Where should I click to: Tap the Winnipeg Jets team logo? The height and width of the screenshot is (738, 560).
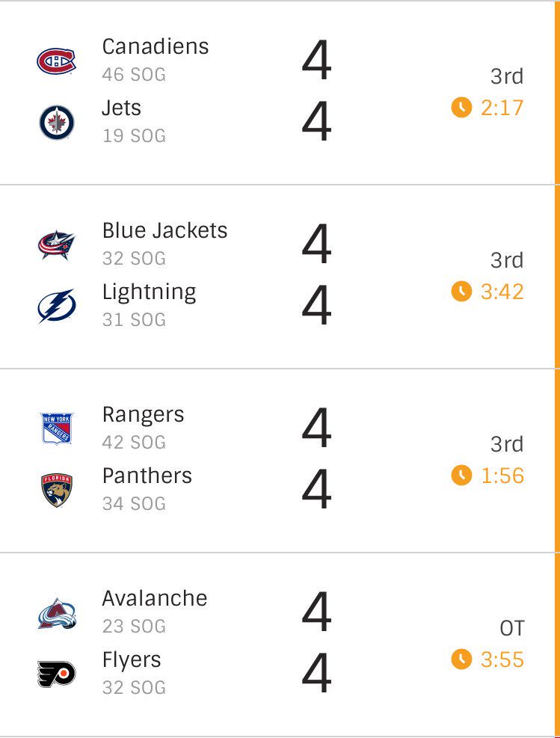pyautogui.click(x=57, y=123)
